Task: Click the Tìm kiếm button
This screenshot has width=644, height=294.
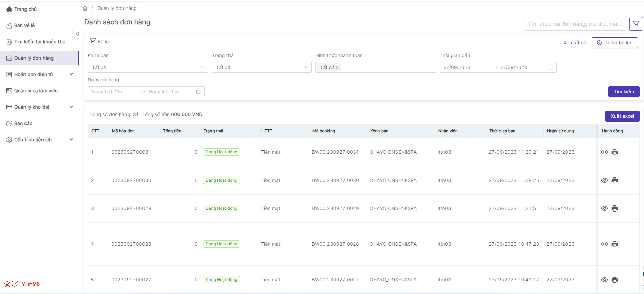Action: click(624, 92)
